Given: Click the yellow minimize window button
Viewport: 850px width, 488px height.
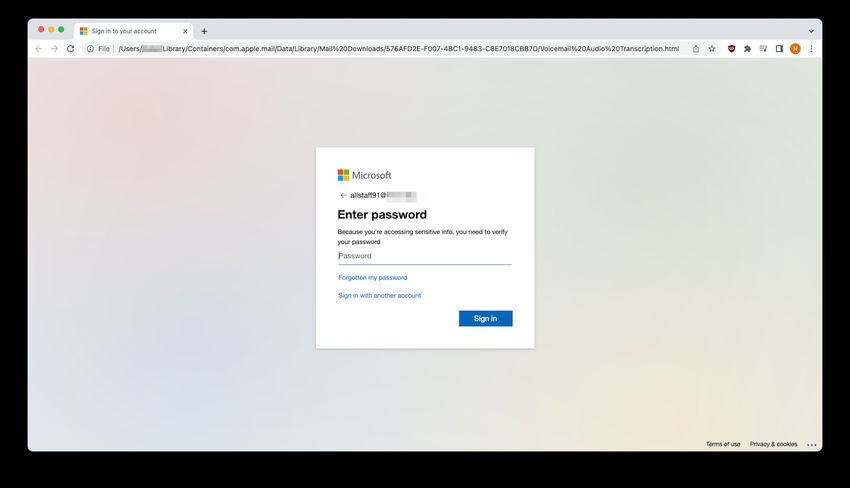Looking at the screenshot, I should (x=51, y=29).
